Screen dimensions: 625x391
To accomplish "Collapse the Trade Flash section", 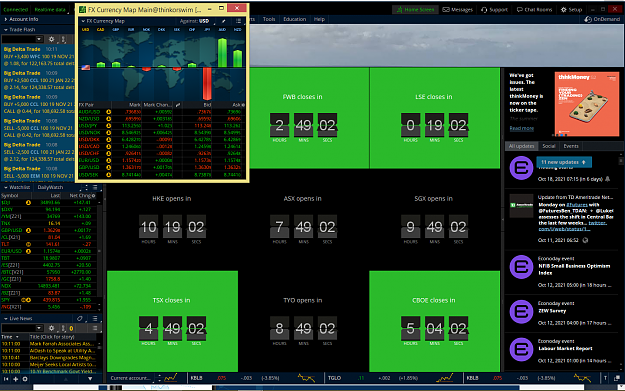I will (x=6, y=29).
